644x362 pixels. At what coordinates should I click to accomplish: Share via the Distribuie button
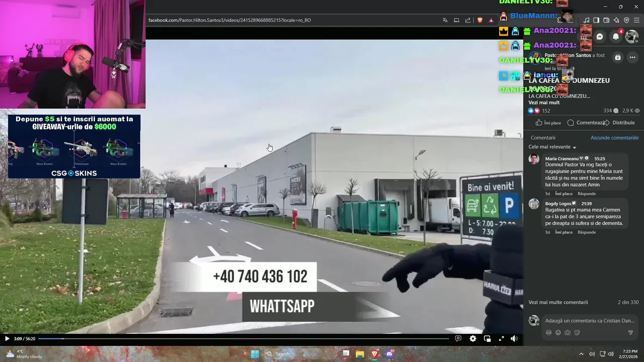pos(619,123)
